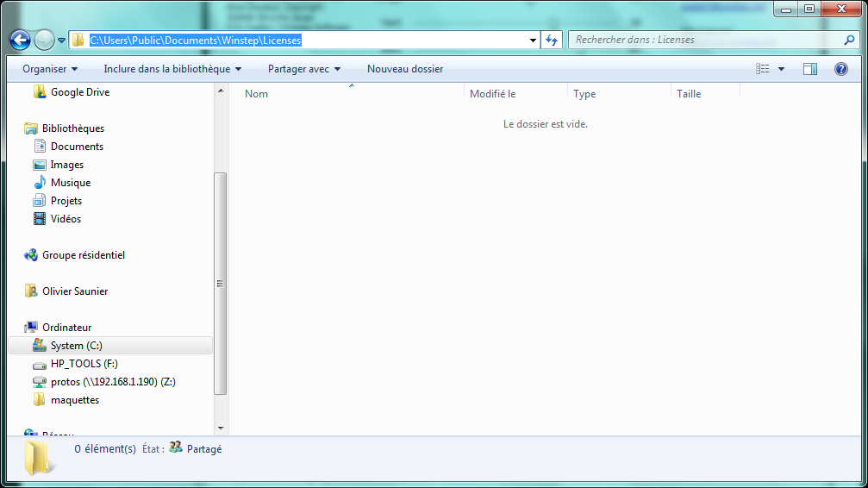Viewport: 868px width, 488px height.
Task: Open address bar history dropdown arrow
Action: [533, 40]
